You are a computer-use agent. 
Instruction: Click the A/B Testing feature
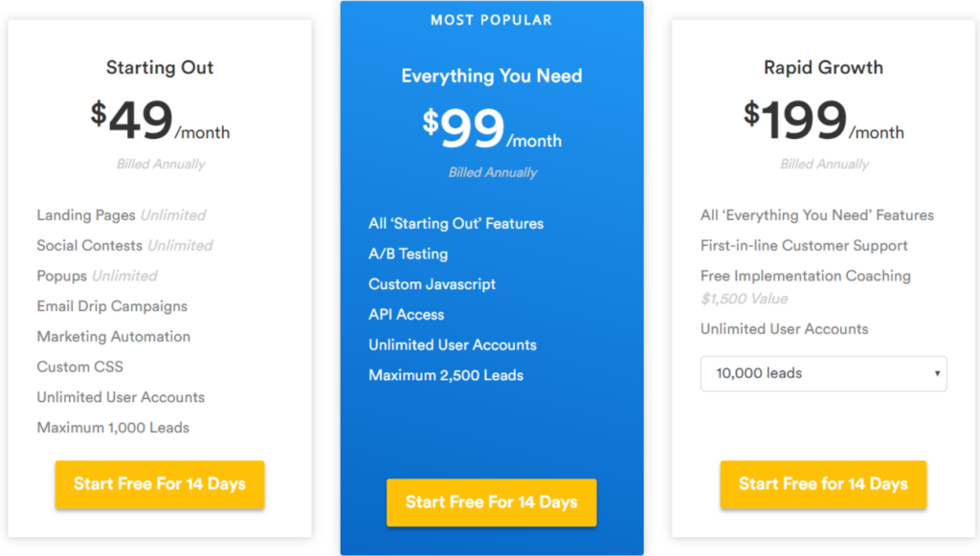(x=408, y=255)
